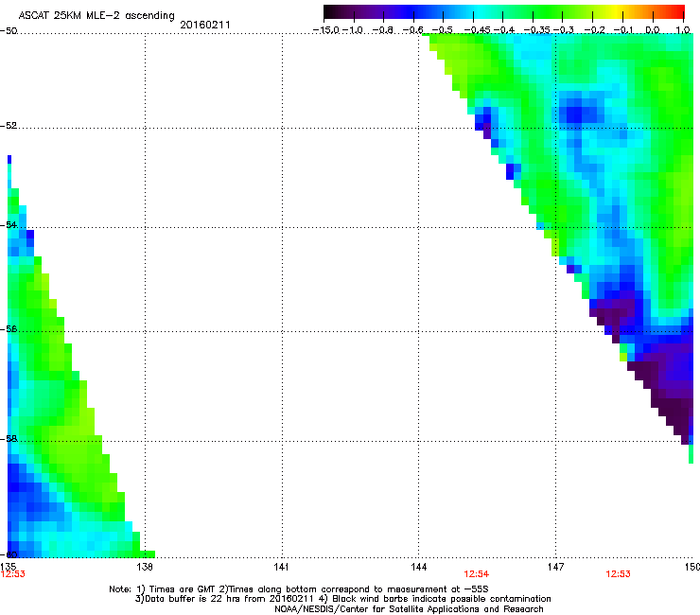Select the 147 longitude axis label

556,567
